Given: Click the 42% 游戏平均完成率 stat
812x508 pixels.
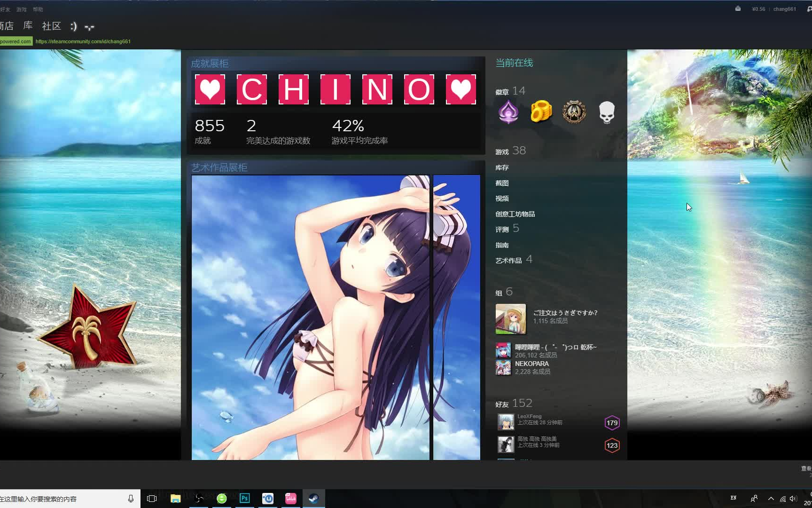Looking at the screenshot, I should [x=359, y=131].
